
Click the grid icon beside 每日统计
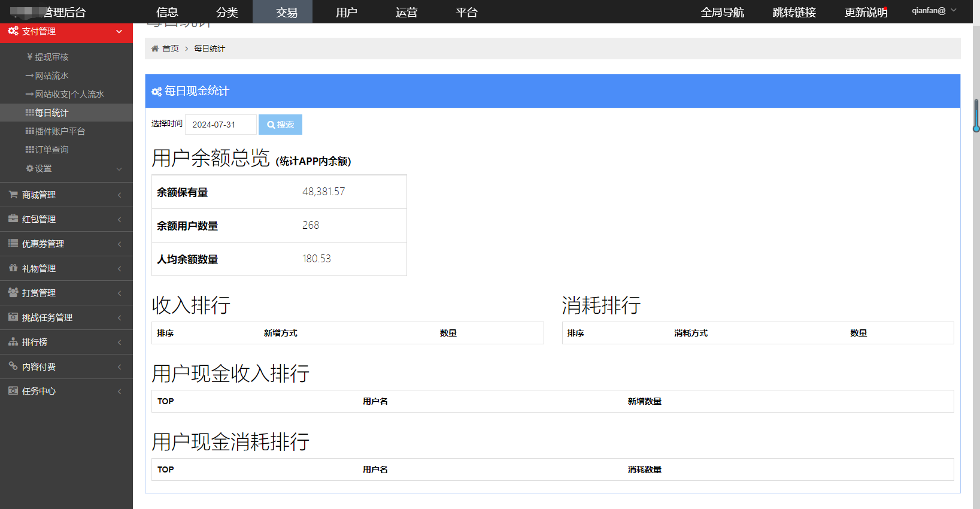tap(30, 113)
